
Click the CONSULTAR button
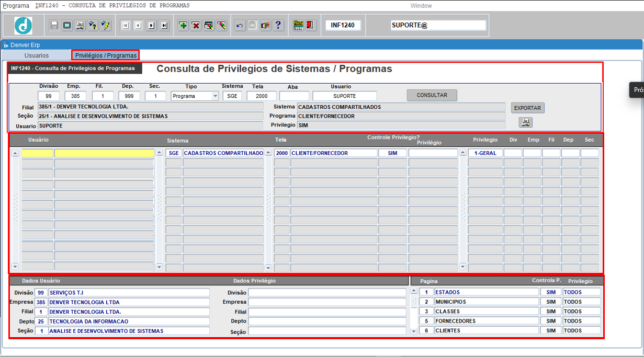[x=432, y=95]
